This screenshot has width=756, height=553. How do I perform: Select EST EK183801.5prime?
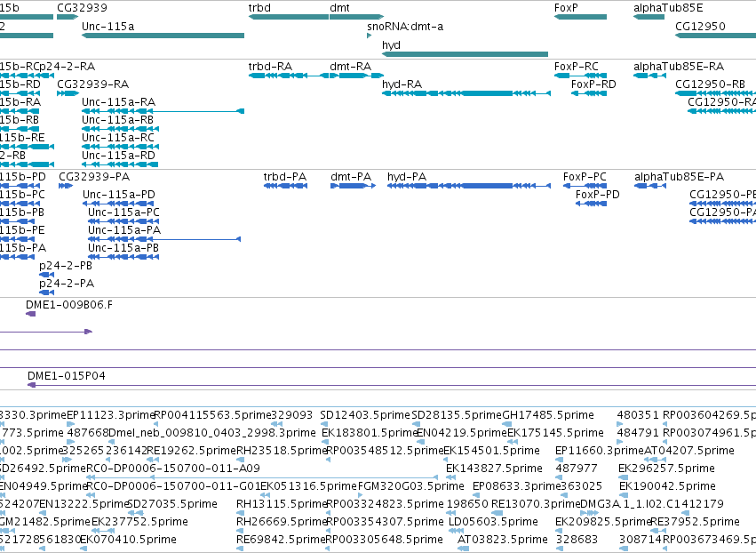click(x=369, y=433)
